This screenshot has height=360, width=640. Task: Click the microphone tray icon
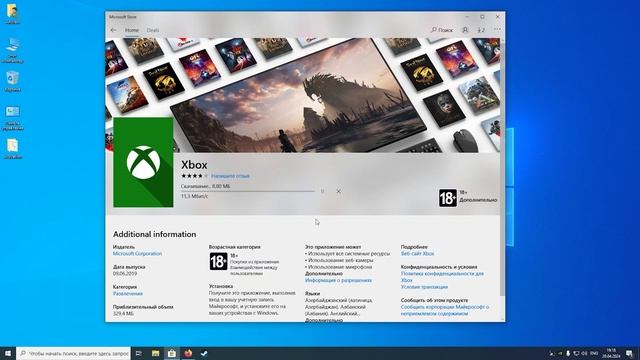568,353
